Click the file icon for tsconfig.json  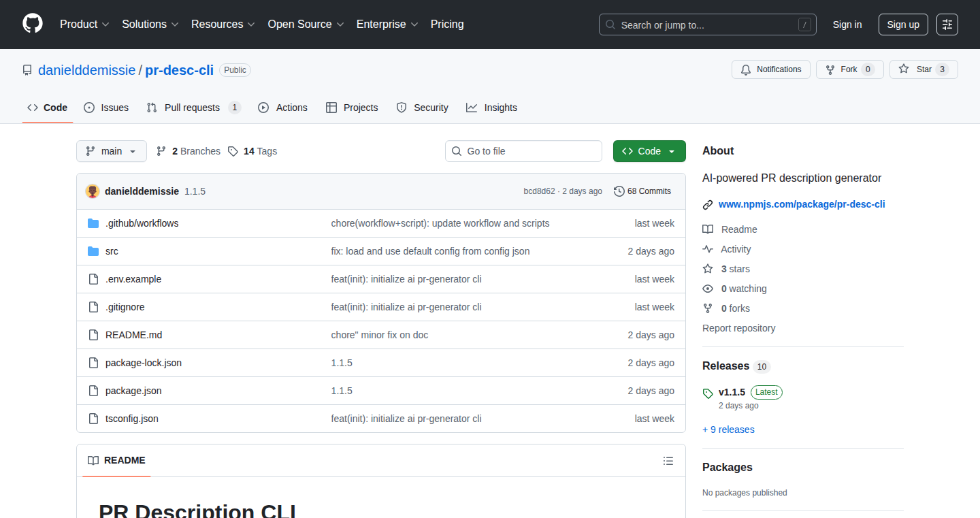coord(93,419)
